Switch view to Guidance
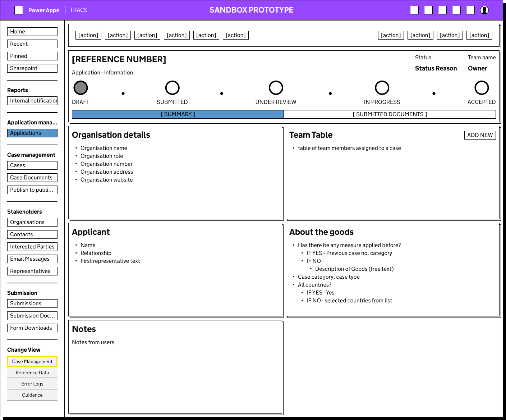506x420 pixels. coord(32,395)
